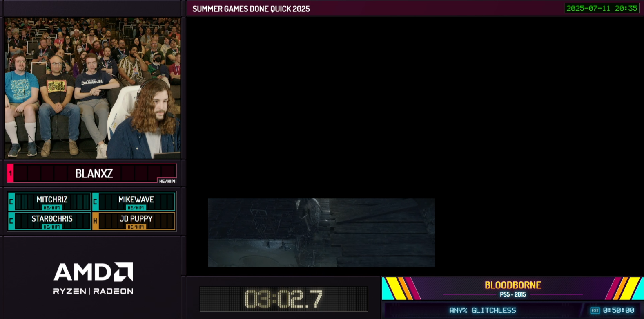Click the Summer Games Done Quick 2025 title
This screenshot has width=644, height=319.
point(251,9)
